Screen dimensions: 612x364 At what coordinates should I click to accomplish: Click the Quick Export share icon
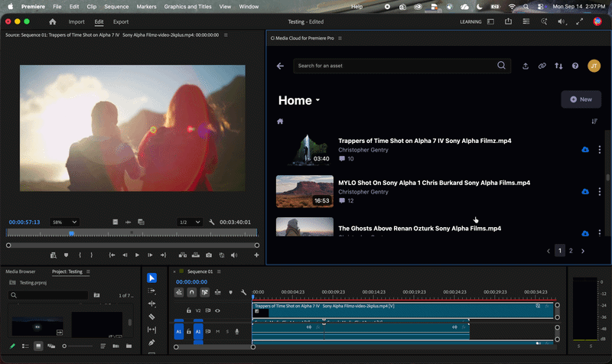pos(508,21)
